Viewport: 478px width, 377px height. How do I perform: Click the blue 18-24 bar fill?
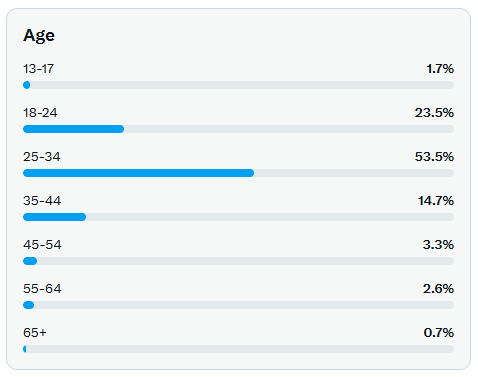[x=73, y=129]
